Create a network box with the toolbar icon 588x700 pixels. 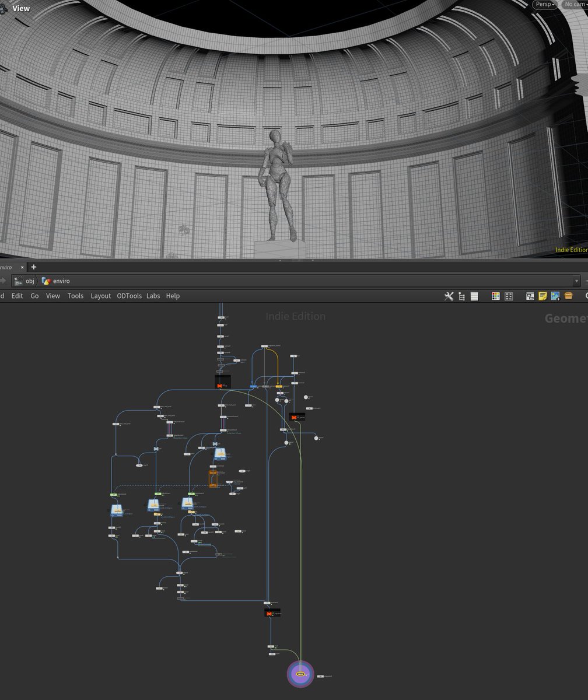coord(530,296)
